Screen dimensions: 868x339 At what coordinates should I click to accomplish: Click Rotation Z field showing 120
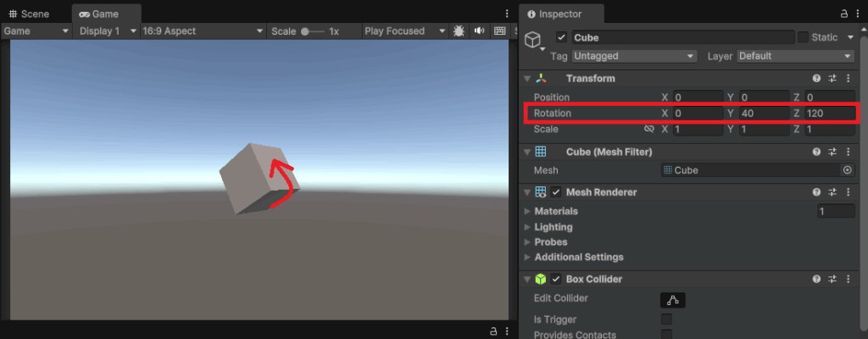click(x=830, y=114)
